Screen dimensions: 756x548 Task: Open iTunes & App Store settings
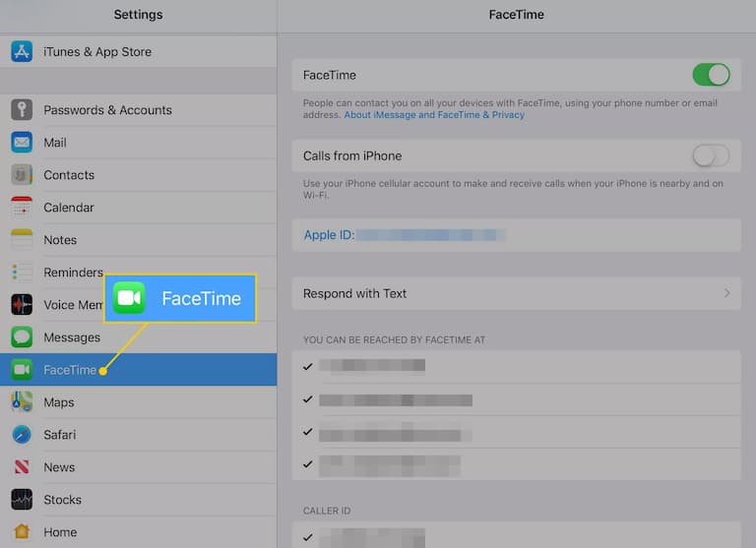(x=139, y=51)
